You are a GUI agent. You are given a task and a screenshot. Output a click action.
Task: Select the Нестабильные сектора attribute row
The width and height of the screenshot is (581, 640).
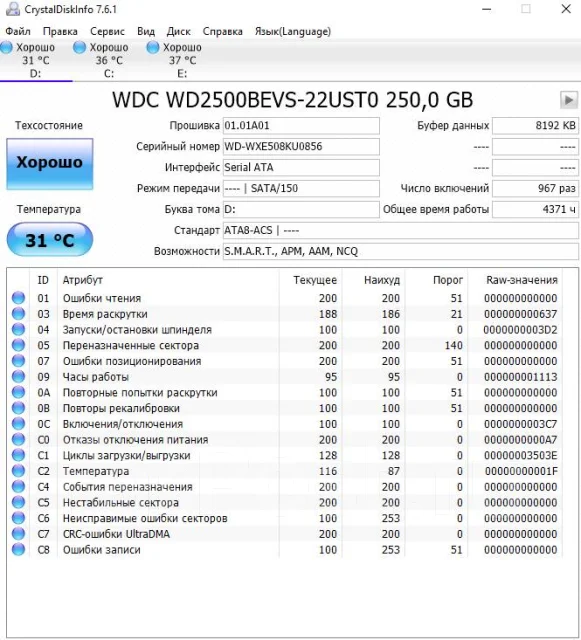point(285,502)
